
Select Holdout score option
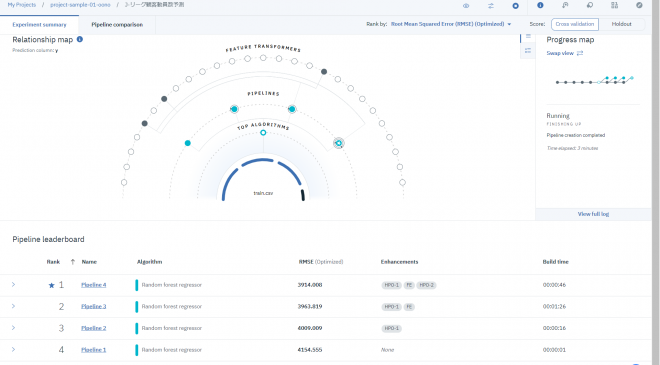[x=621, y=24]
